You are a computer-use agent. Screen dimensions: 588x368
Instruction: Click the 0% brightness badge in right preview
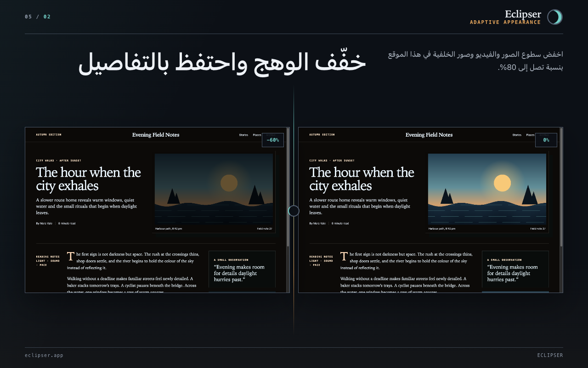pos(546,140)
